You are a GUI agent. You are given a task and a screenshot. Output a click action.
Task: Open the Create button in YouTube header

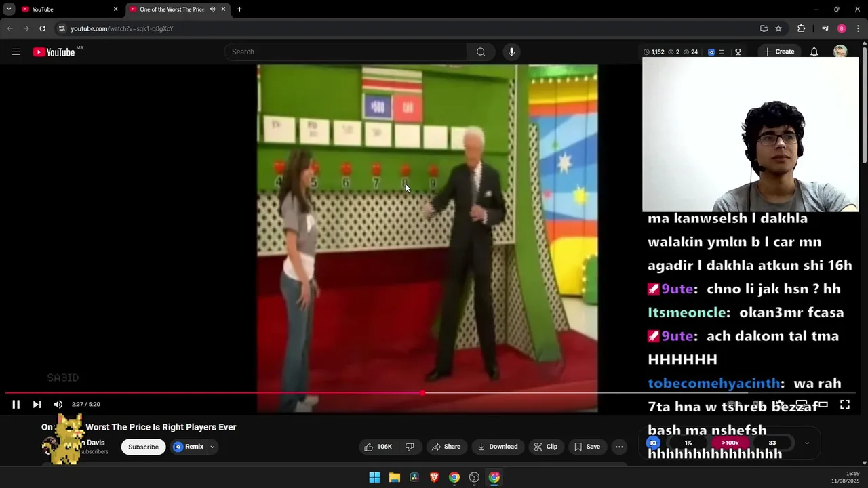(778, 52)
